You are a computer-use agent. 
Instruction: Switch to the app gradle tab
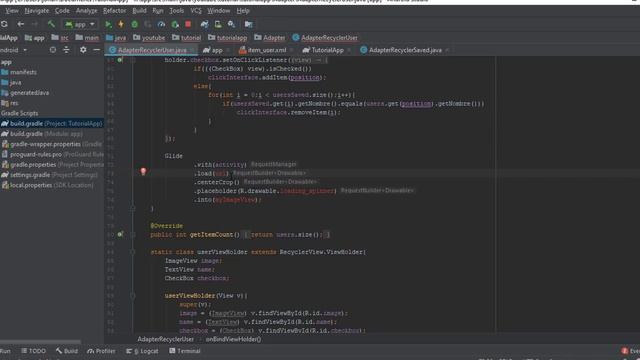[x=216, y=50]
